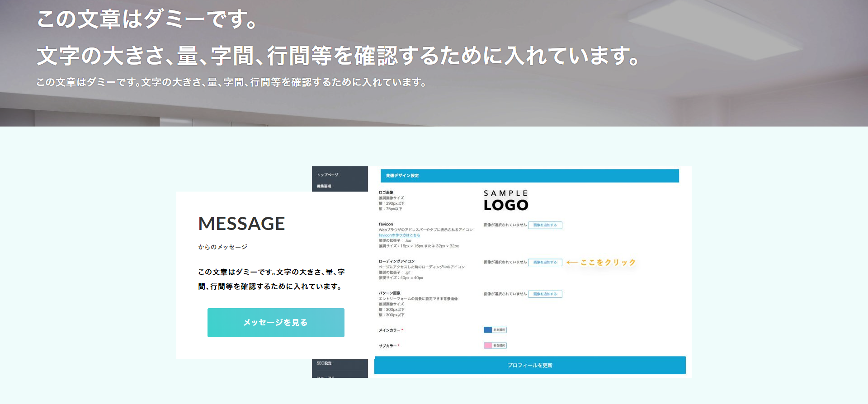
Task: Click the からのメッセージ subtitle
Action: (x=222, y=247)
